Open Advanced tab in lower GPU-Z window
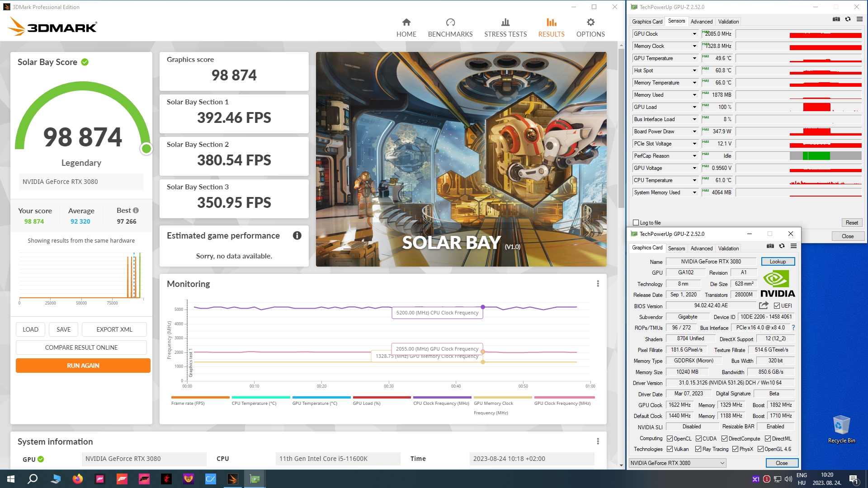The image size is (868, 488). [x=701, y=249]
